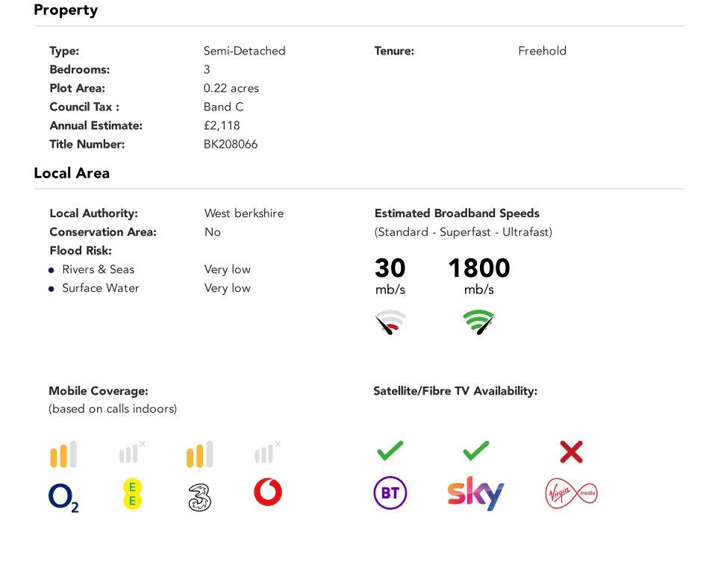Viewport: 718px width, 588px height.
Task: Click the EE network logo
Action: pyautogui.click(x=132, y=494)
